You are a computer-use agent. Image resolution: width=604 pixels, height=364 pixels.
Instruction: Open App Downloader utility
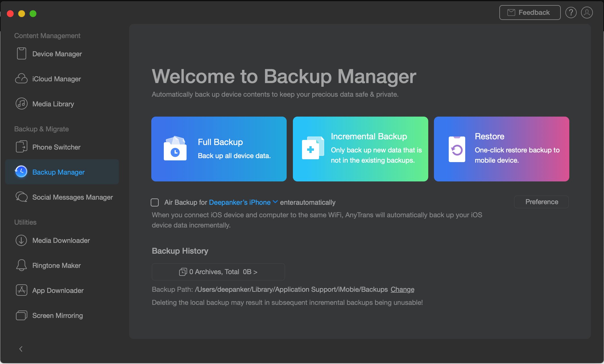point(62,290)
